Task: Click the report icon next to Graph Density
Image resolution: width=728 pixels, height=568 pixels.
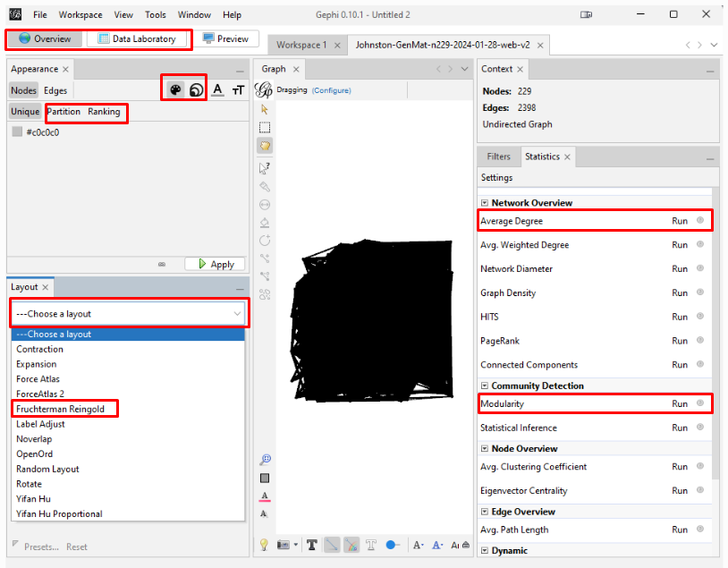Action: [x=700, y=292]
